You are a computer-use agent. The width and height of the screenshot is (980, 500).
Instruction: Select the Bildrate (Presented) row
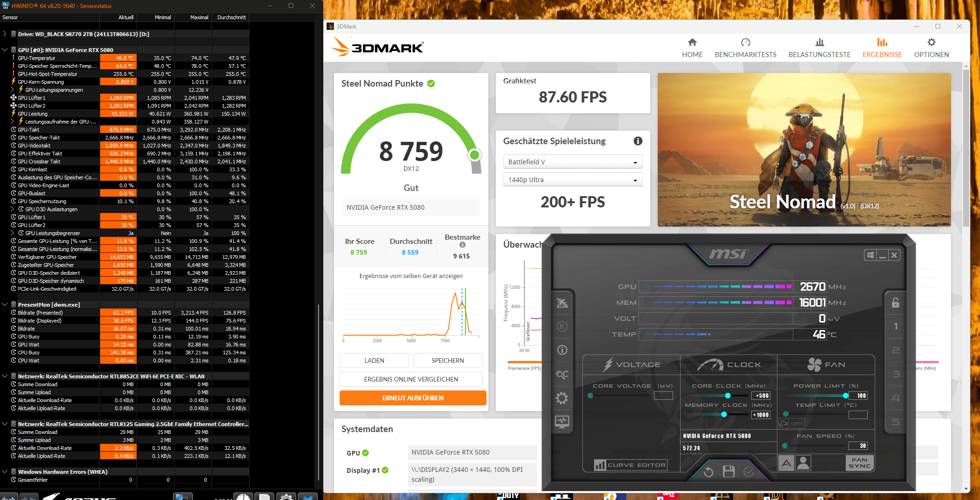click(x=124, y=313)
